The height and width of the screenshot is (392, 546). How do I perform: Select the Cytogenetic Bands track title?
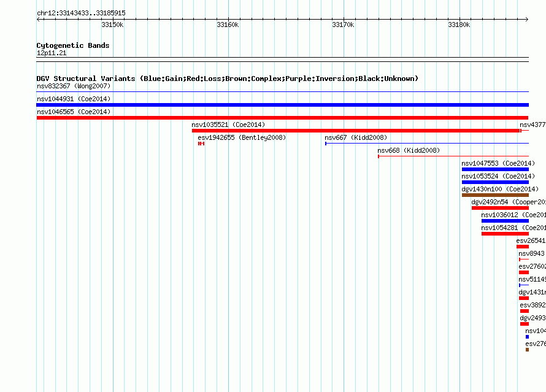[73, 45]
